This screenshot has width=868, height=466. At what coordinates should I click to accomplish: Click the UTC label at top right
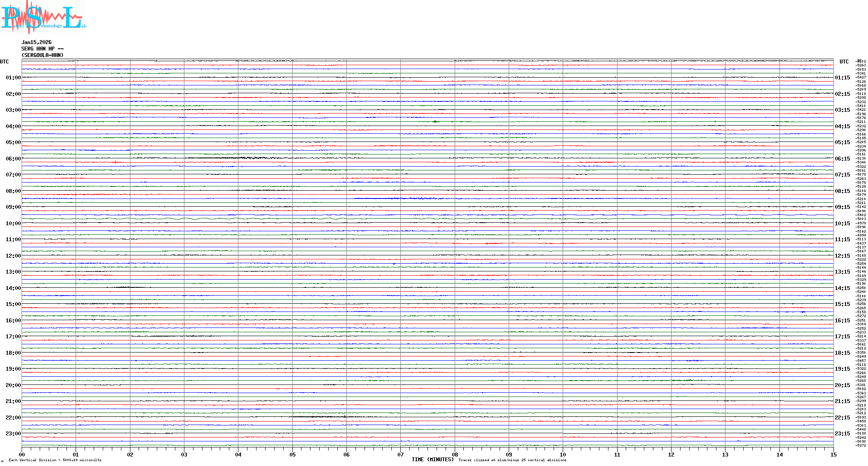(844, 62)
